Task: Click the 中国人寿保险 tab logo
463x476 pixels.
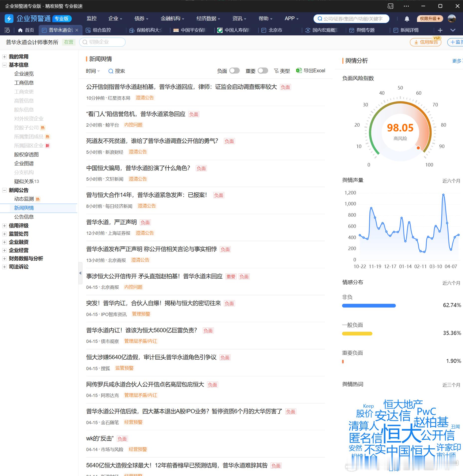Action: (x=220, y=30)
